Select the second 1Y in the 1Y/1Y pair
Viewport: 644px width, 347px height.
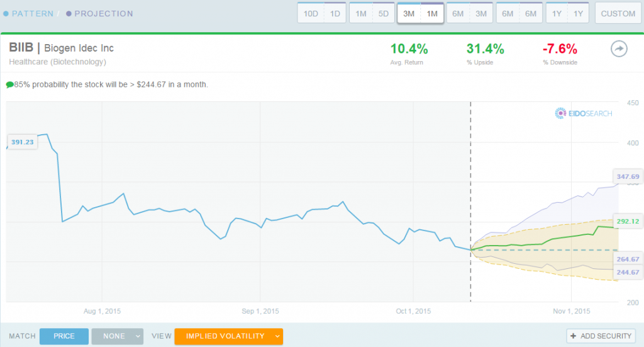[x=579, y=14]
